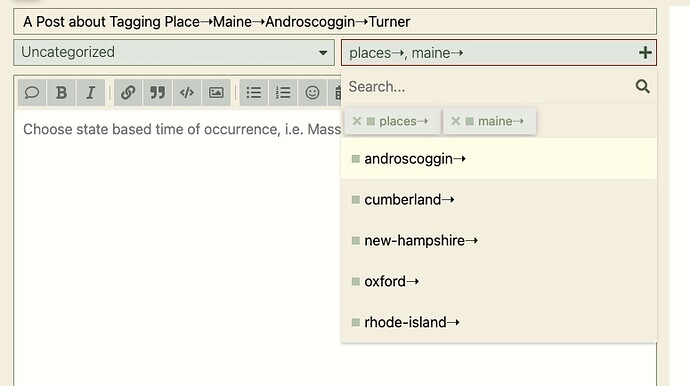Create a numbered list
Image resolution: width=690 pixels, height=386 pixels.
(283, 93)
